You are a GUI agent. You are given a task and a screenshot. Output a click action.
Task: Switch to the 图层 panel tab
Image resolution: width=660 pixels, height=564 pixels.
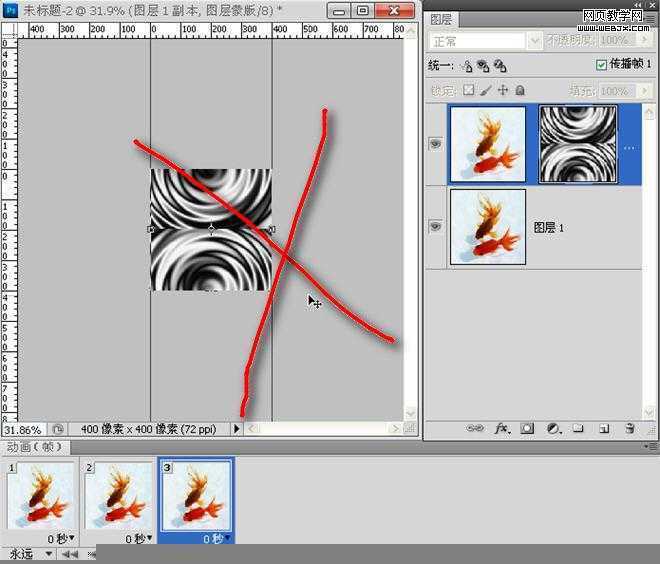tap(441, 20)
